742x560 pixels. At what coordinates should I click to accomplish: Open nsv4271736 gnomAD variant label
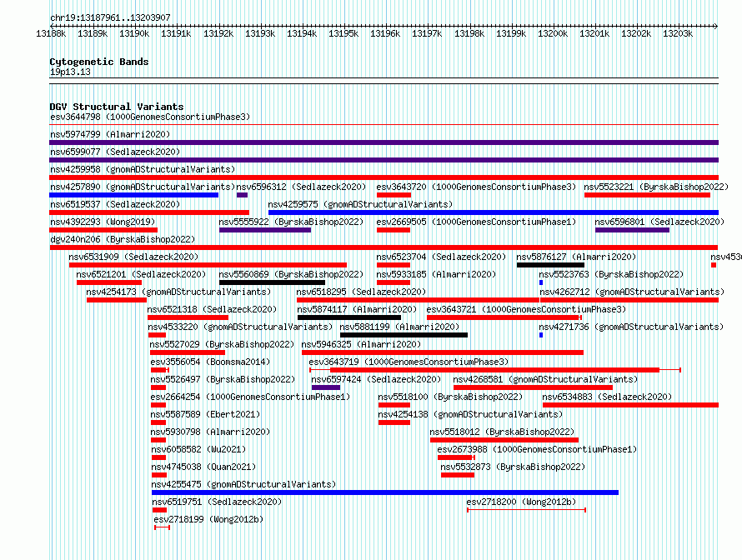coord(631,327)
